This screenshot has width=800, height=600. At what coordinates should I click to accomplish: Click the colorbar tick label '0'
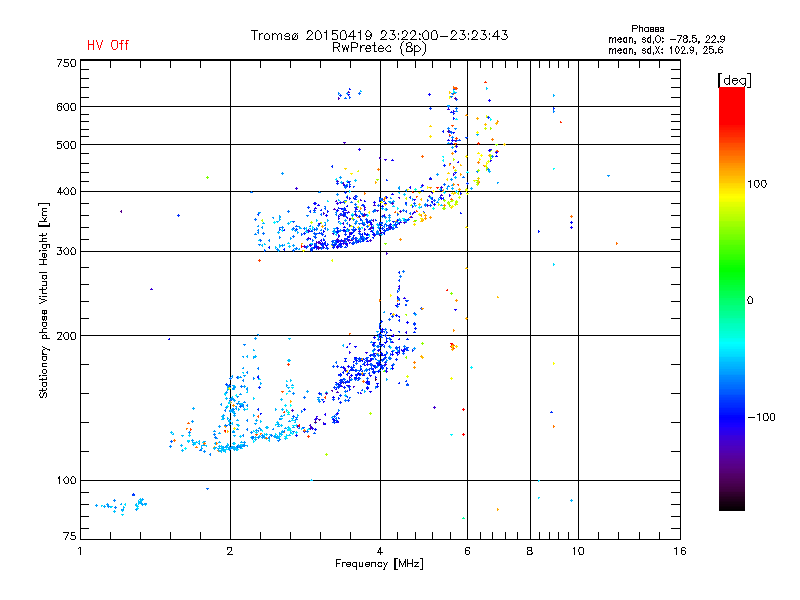(750, 301)
